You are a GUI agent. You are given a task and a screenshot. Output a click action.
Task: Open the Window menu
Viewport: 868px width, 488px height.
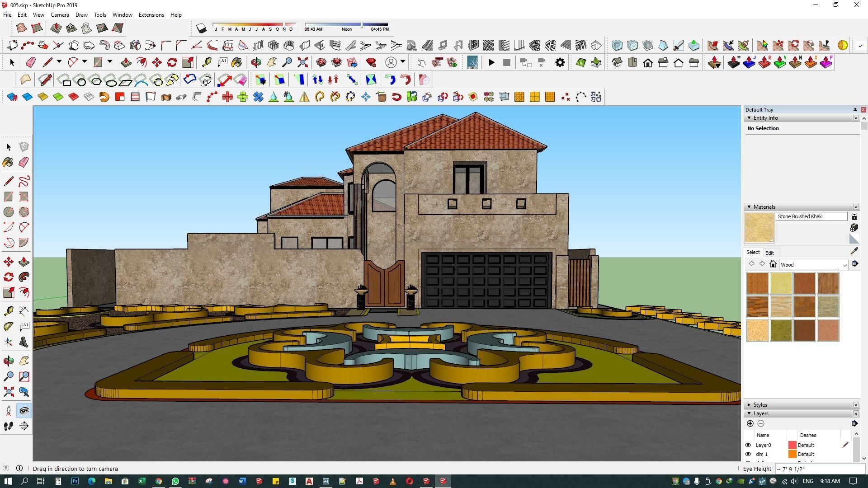[x=122, y=15]
